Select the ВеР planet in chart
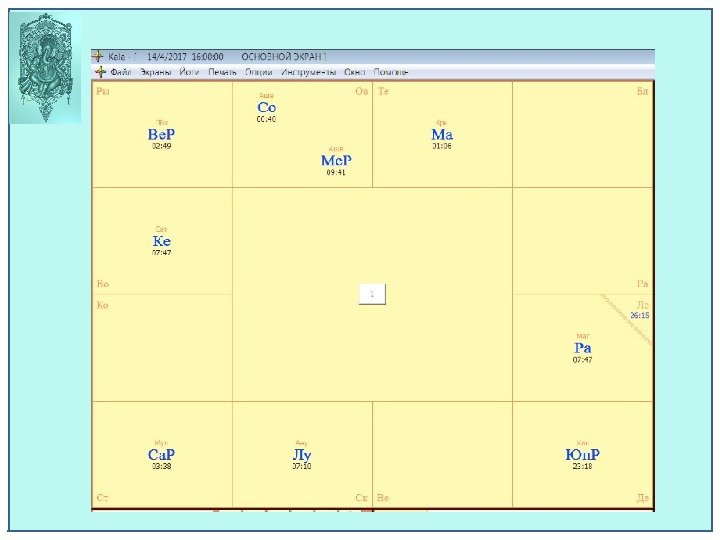Viewport: 720px width, 540px height. [x=161, y=135]
